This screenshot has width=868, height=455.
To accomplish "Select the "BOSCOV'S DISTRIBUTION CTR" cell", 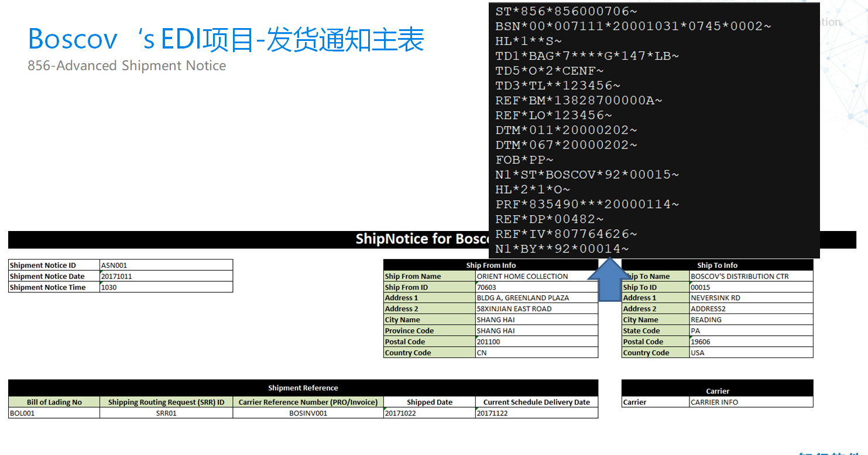I will 752,277.
